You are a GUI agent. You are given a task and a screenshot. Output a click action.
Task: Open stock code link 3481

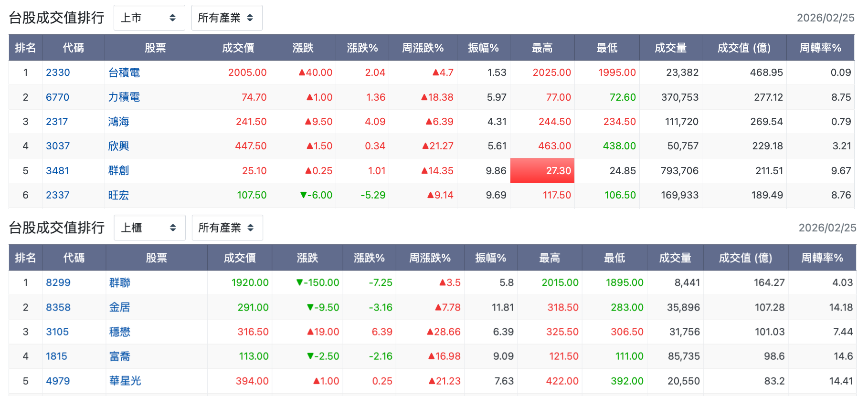(x=57, y=171)
